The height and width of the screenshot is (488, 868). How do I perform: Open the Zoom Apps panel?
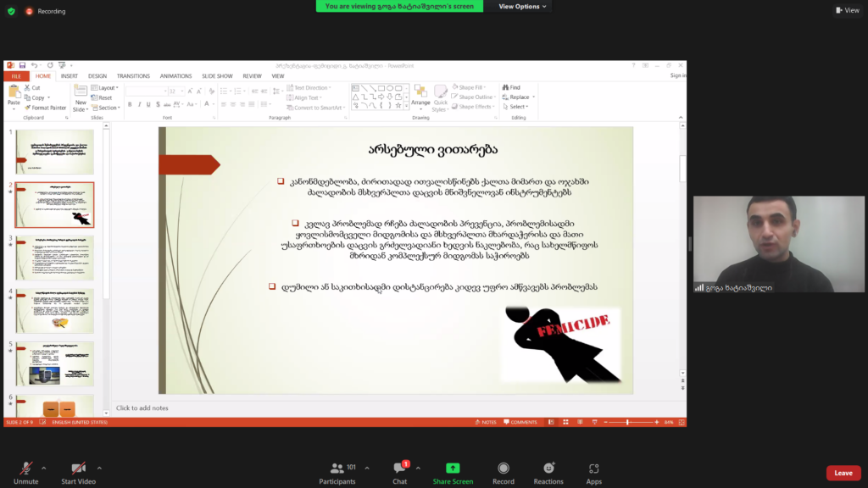tap(594, 469)
